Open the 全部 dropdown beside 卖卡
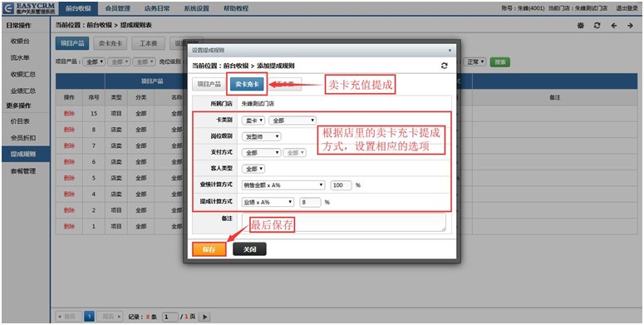The width and height of the screenshot is (644, 325). point(292,121)
